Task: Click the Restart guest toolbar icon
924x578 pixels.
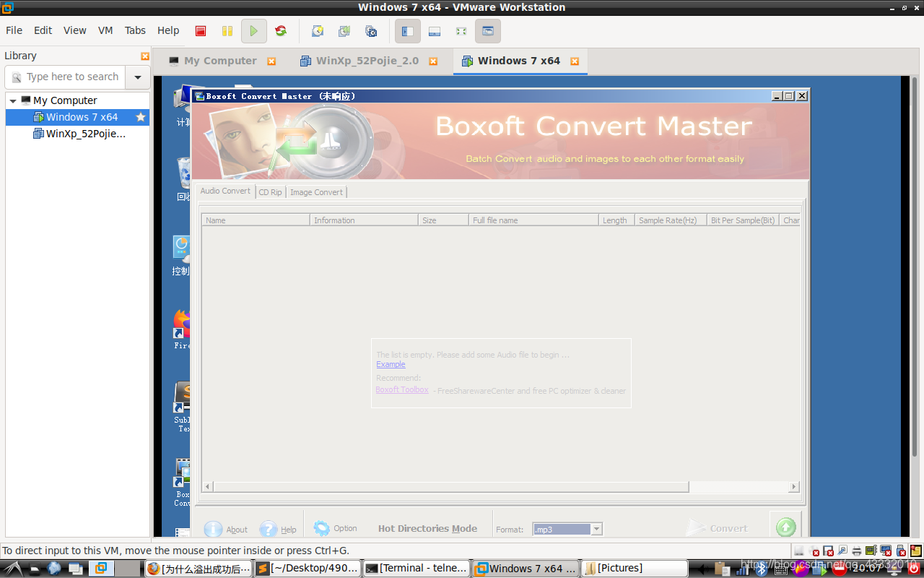Action: [x=281, y=31]
